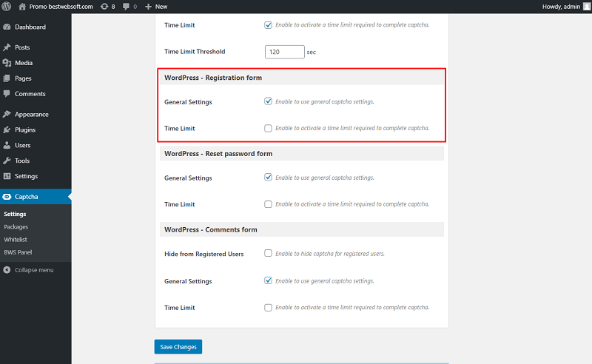Open the comments bubble icon in admin bar
The image size is (592, 364).
(x=126, y=7)
